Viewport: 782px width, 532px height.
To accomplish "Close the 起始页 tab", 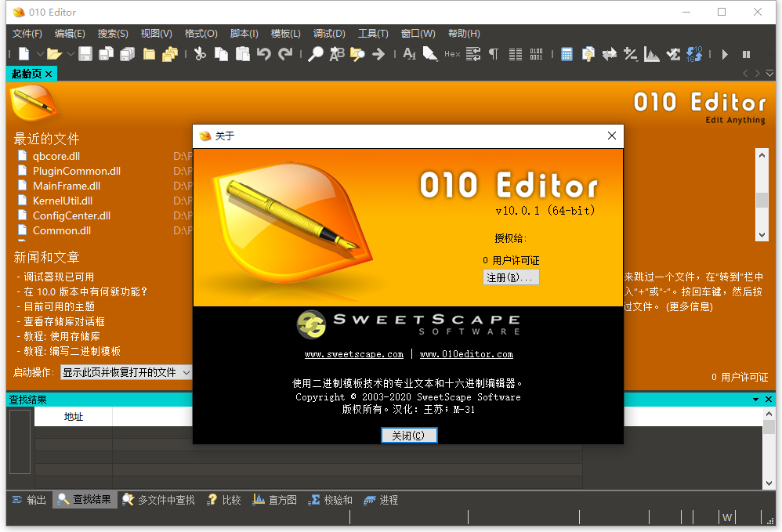I will click(x=49, y=74).
